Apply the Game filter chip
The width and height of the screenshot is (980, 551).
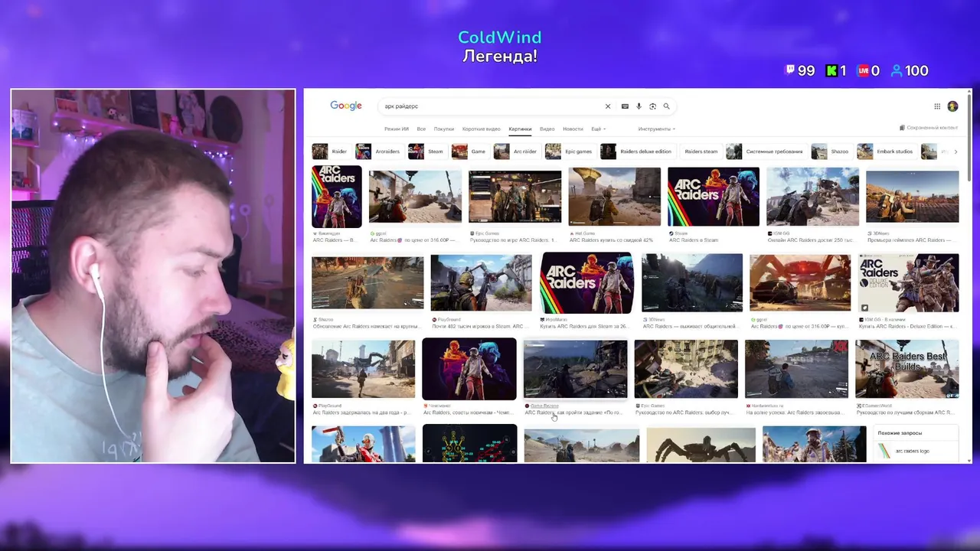[469, 152]
